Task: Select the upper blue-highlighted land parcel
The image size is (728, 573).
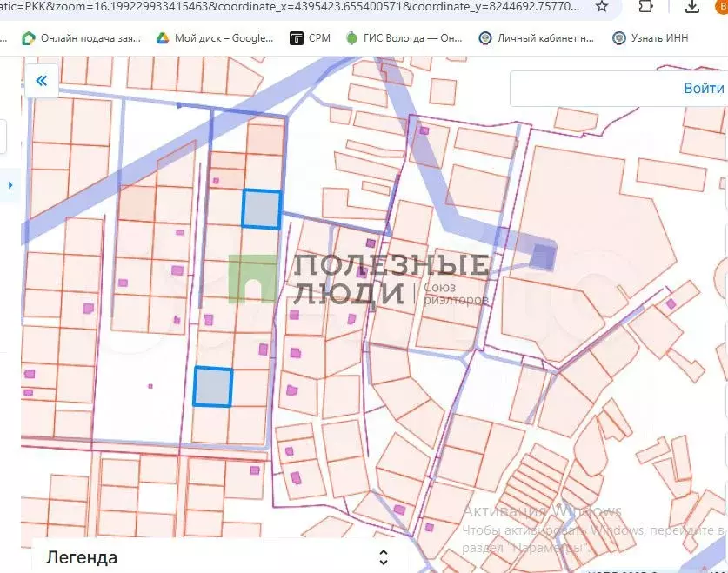Action: click(x=261, y=210)
